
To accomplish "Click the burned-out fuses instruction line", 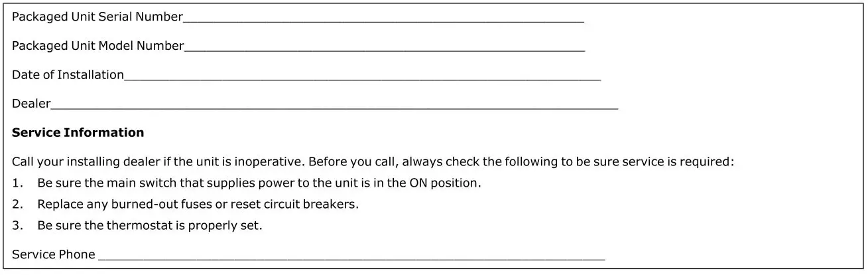I will point(198,204).
